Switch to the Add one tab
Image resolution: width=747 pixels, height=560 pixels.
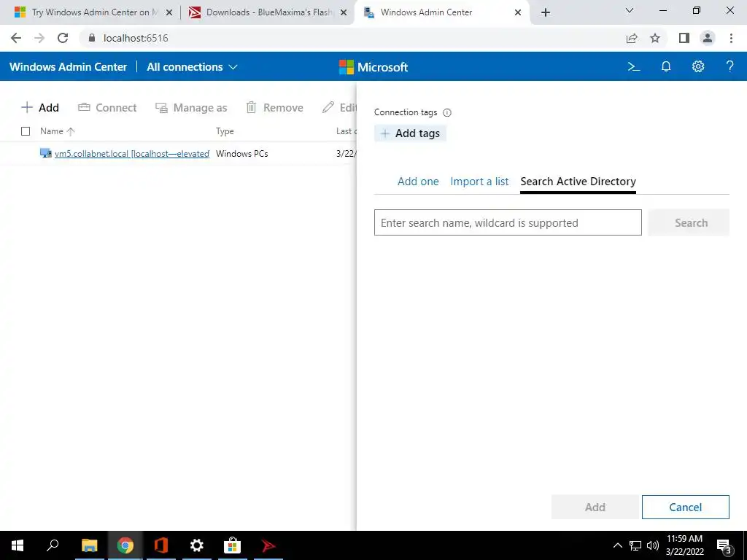click(x=418, y=182)
